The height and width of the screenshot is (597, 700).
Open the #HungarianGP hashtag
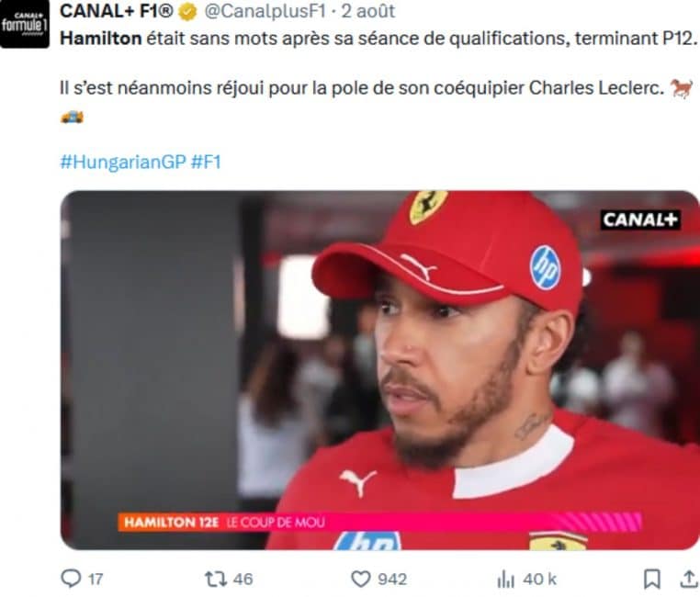[x=123, y=162]
